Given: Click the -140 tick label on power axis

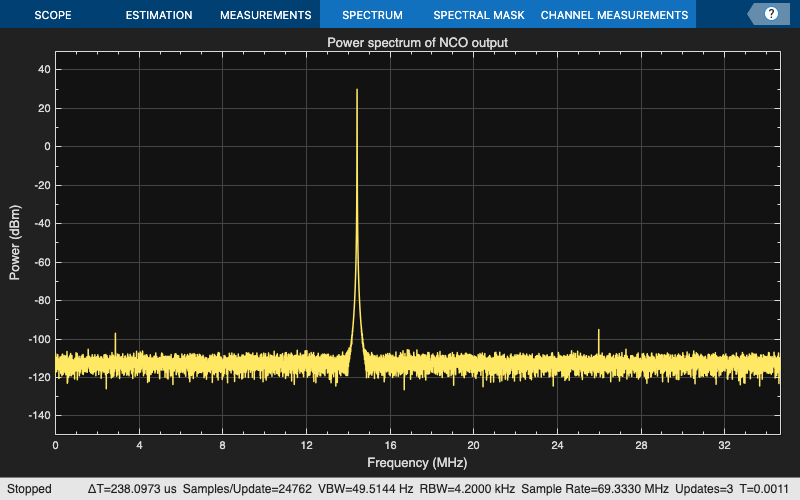Looking at the screenshot, I should (39, 415).
